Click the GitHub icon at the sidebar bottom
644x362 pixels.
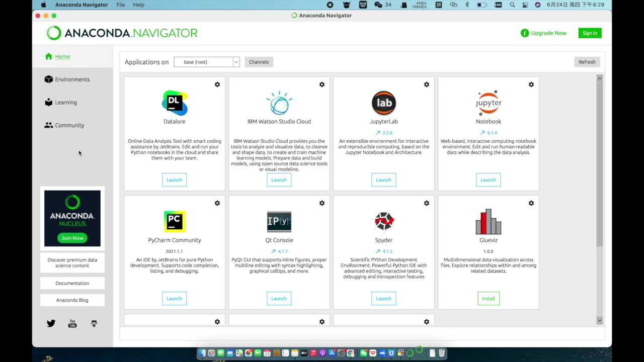pos(94,323)
